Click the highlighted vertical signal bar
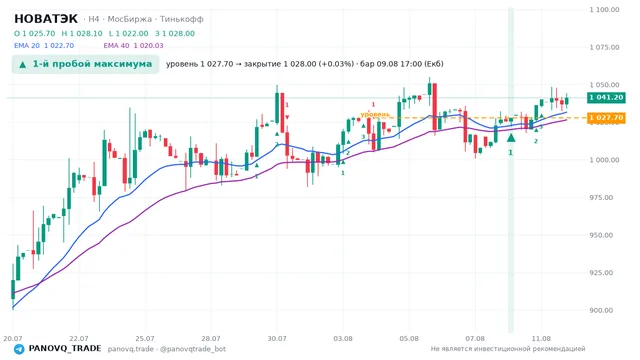 point(511,169)
